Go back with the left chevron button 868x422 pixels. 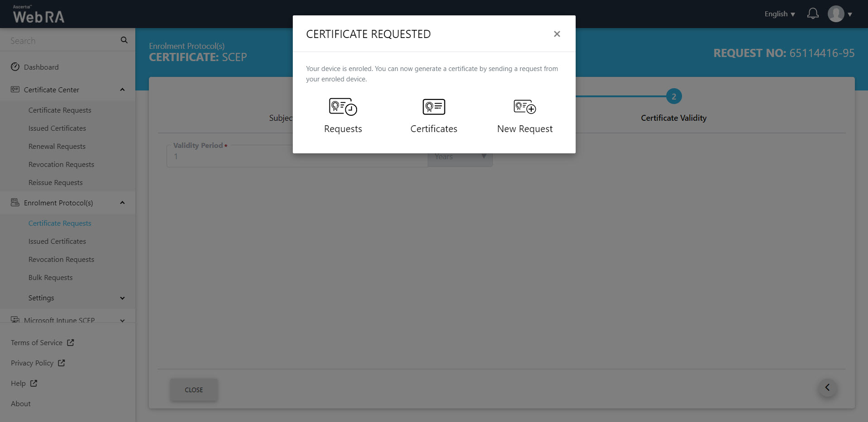(827, 388)
